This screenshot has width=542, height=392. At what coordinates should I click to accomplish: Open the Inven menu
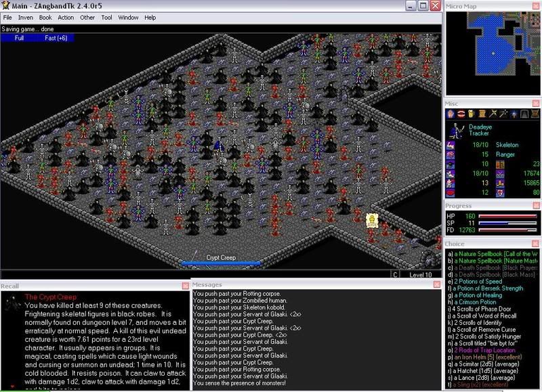pyautogui.click(x=26, y=18)
